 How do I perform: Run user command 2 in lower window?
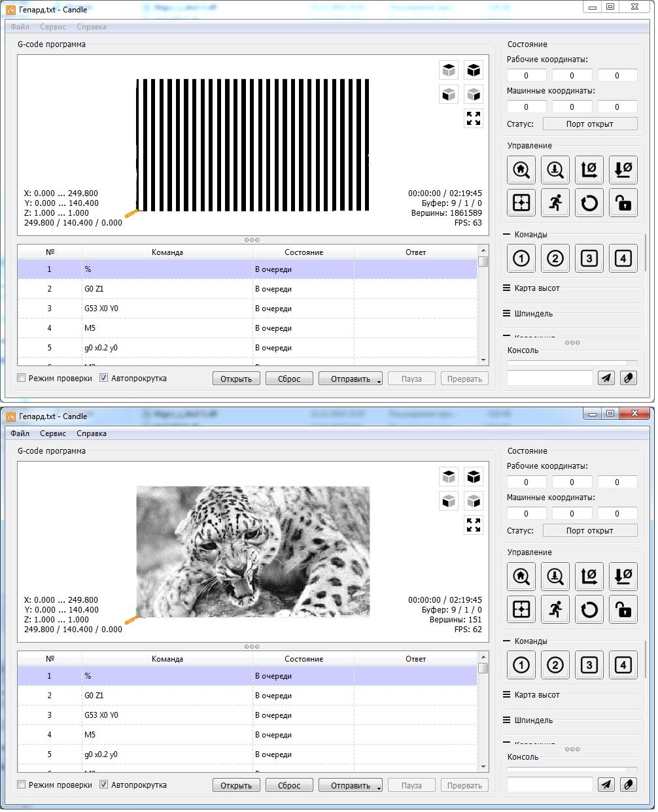tap(555, 665)
